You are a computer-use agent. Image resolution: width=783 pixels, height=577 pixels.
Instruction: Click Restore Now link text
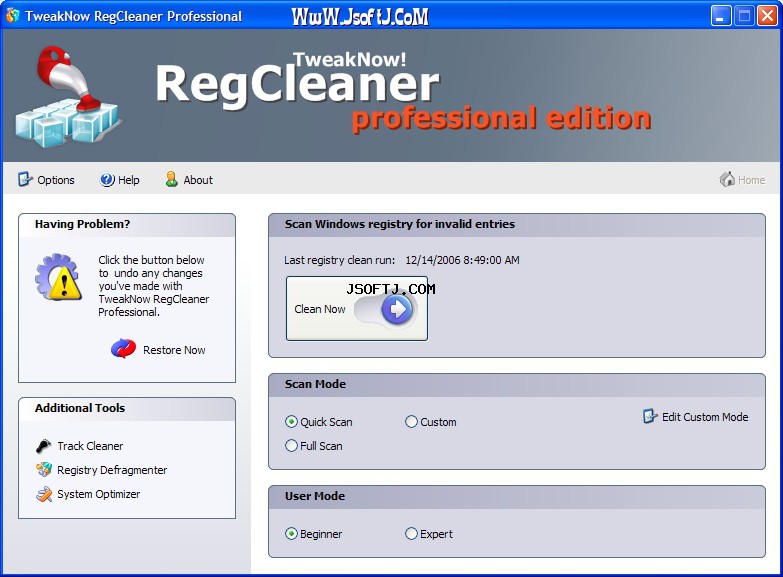pyautogui.click(x=174, y=350)
